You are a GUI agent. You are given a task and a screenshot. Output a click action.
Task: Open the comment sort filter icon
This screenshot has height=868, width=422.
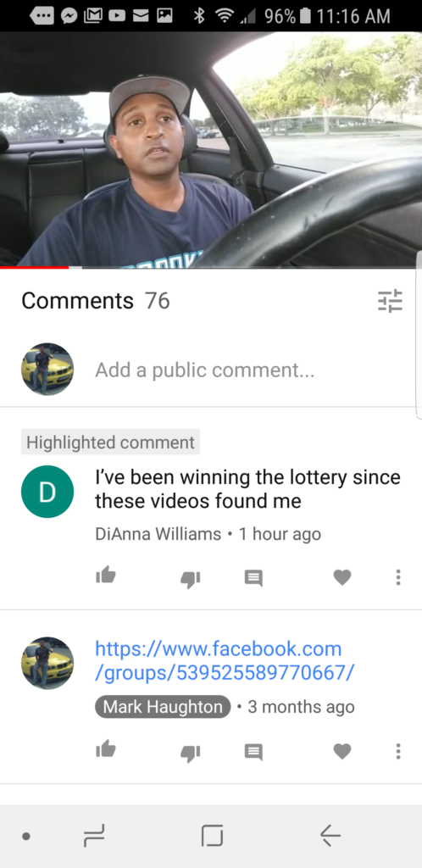point(390,301)
